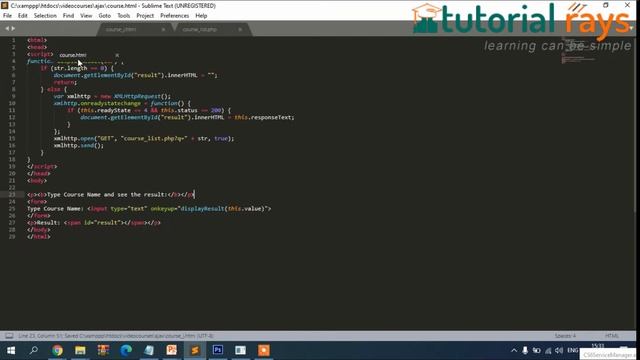The width and height of the screenshot is (640, 360).
Task: Click the 'Type Course Name and see the result' line
Action: (111, 195)
